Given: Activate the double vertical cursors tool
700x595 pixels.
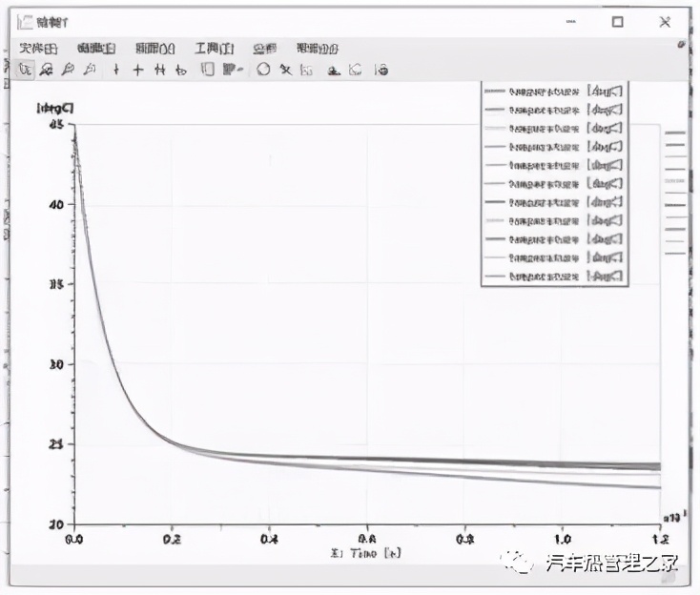Looking at the screenshot, I should (160, 70).
